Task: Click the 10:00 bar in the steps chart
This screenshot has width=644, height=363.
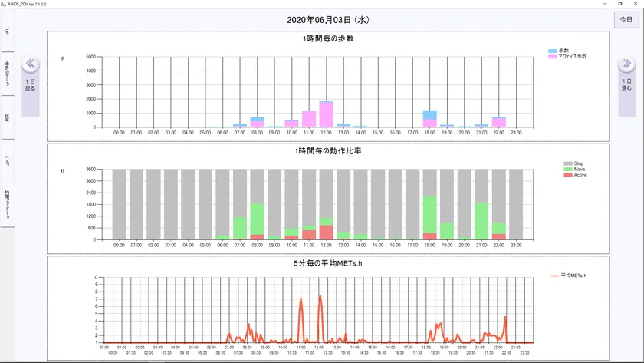Action: (x=291, y=124)
